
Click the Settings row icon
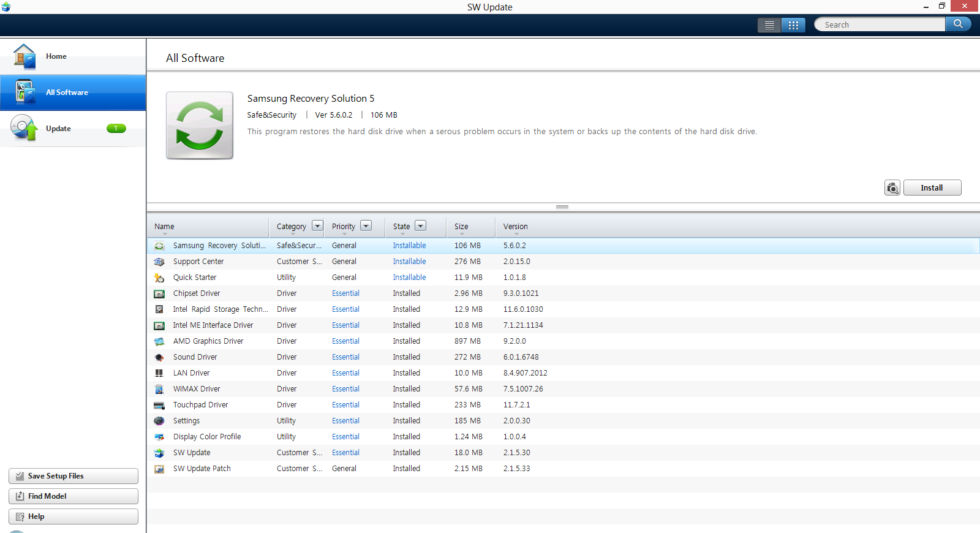coord(159,421)
